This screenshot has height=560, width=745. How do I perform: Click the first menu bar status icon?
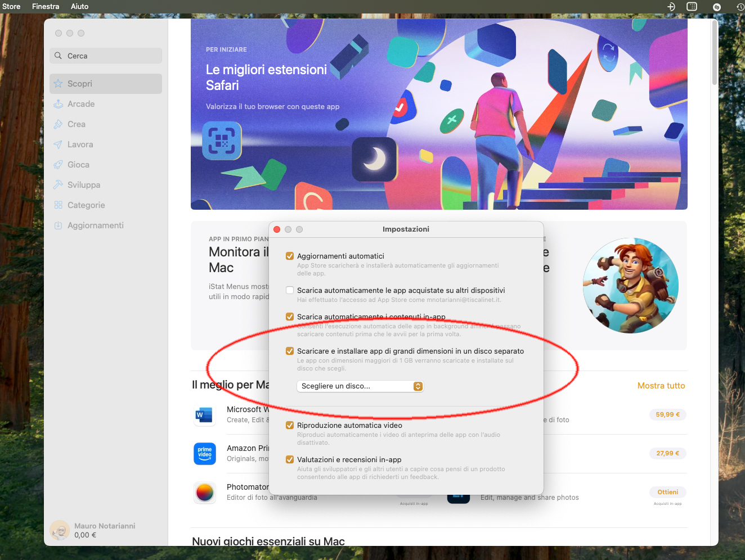pyautogui.click(x=671, y=7)
